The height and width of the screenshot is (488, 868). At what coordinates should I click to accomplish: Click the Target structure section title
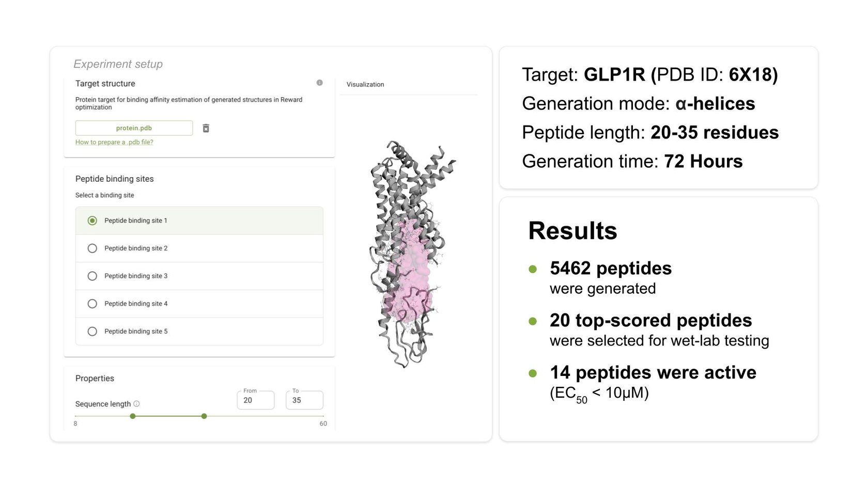(x=105, y=84)
